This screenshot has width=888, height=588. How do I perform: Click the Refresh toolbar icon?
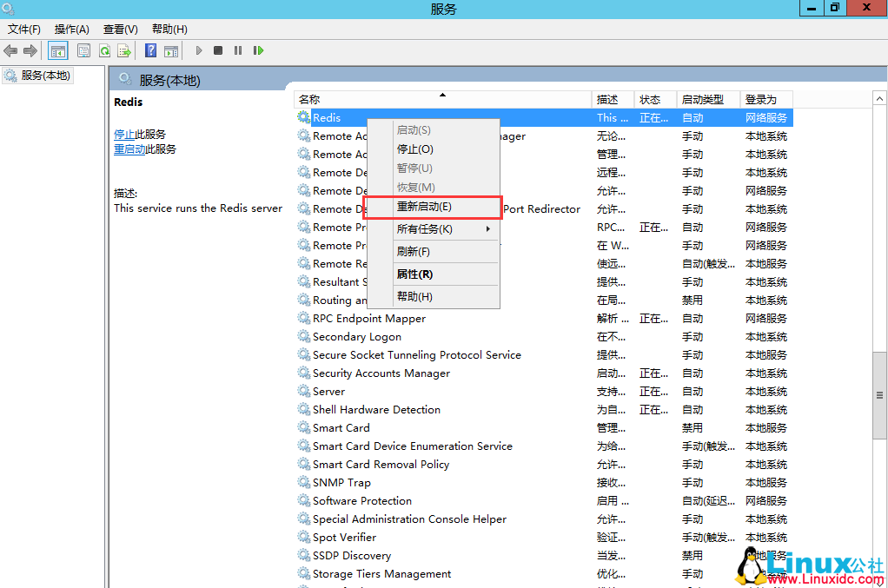pyautogui.click(x=104, y=50)
